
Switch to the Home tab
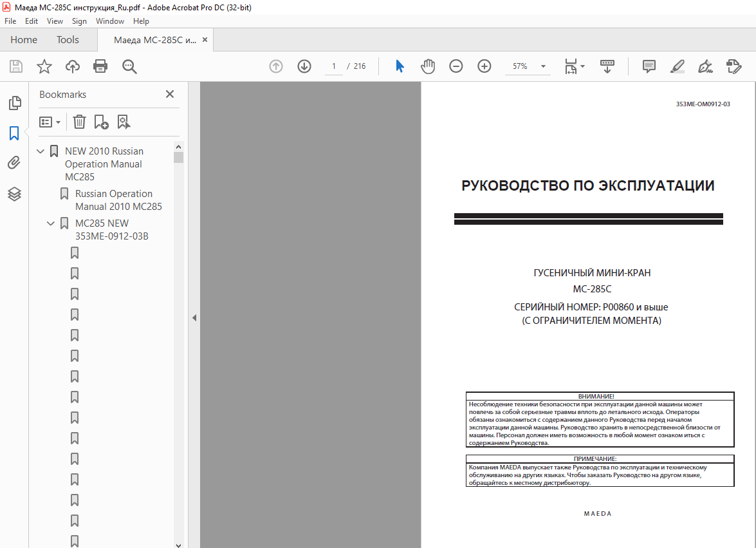[24, 40]
